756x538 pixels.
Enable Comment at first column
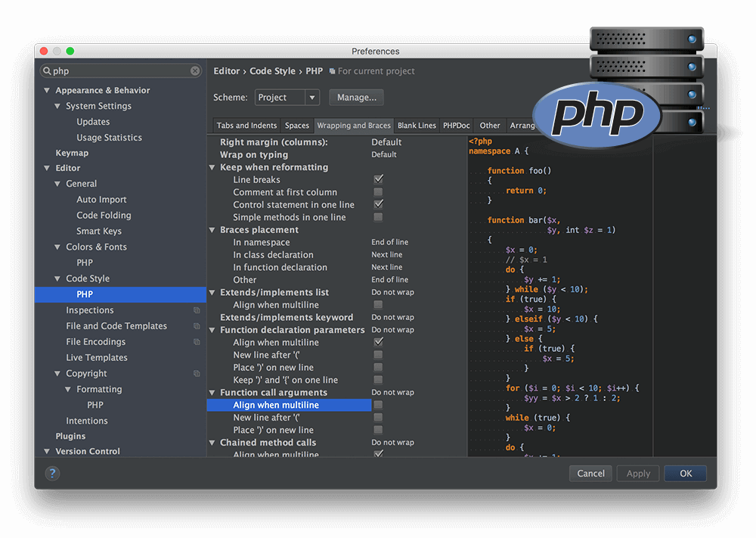pyautogui.click(x=379, y=192)
